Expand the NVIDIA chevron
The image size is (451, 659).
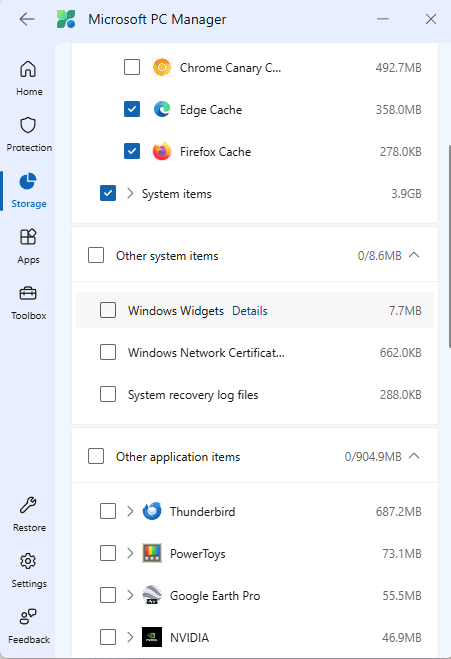[x=130, y=638]
